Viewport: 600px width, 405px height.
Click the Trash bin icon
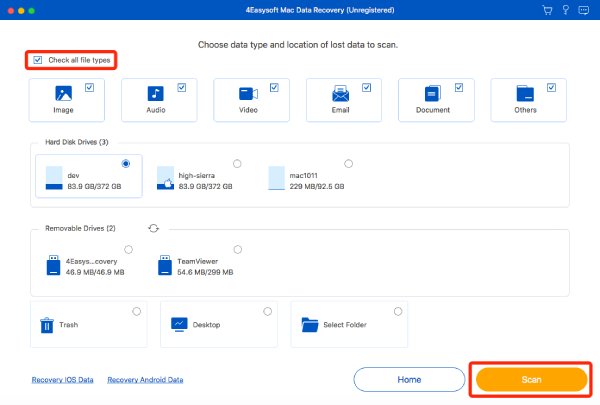pyautogui.click(x=47, y=325)
